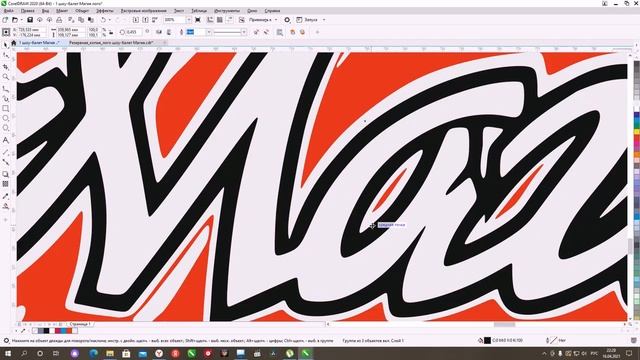Select the Transparency checkerboard tool
Image resolution: width=640 pixels, height=360 pixels.
[x=5, y=184]
